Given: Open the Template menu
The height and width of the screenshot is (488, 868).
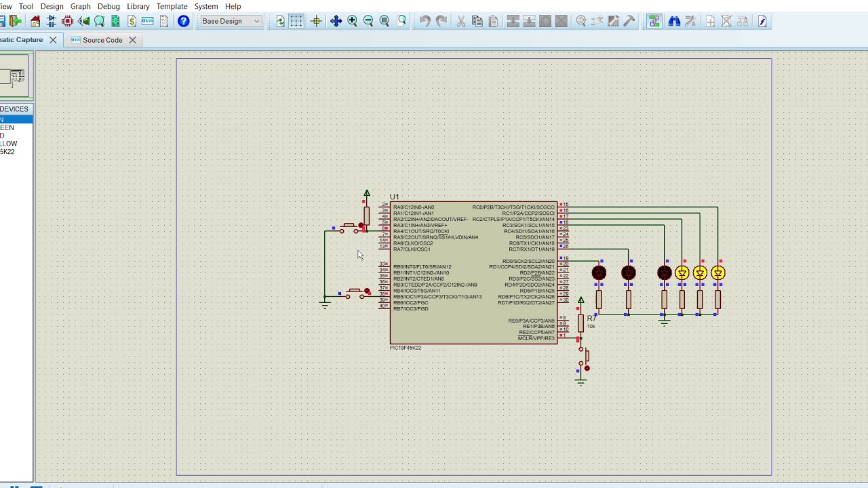Looking at the screenshot, I should click(172, 6).
